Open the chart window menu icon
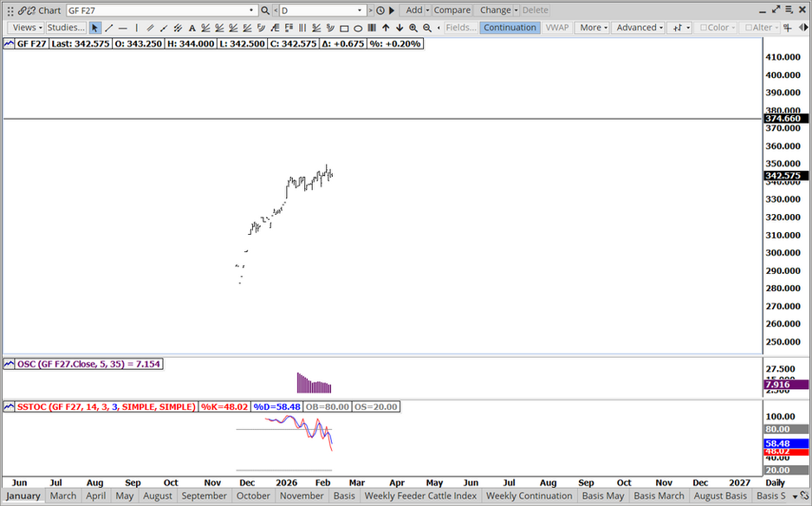Viewport: 812px width, 506px height. click(x=789, y=10)
